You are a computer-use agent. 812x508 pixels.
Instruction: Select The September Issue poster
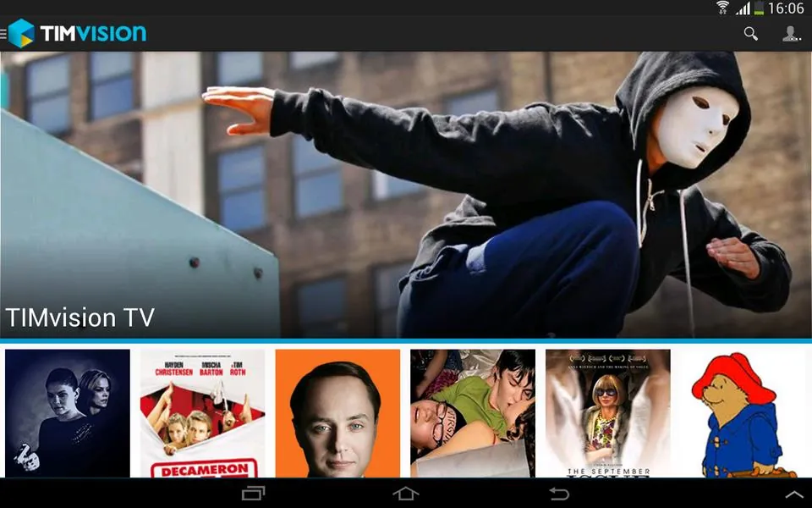(608, 413)
